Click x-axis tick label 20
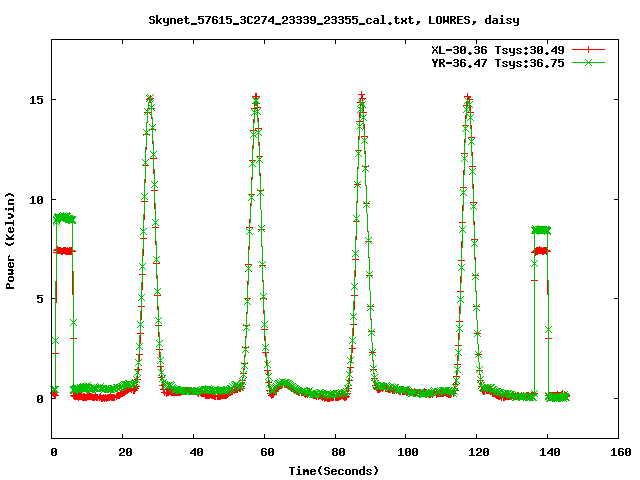640x480 pixels. click(x=125, y=452)
